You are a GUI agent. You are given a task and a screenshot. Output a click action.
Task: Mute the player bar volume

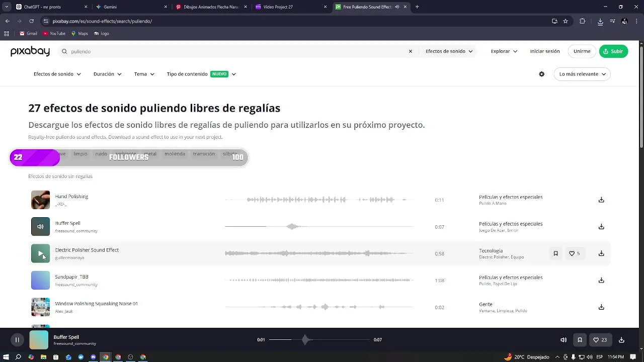[563, 340]
